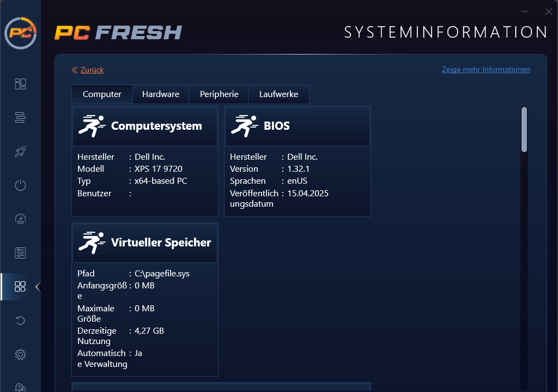
Task: Click the BIOS card heading
Action: pyautogui.click(x=276, y=126)
